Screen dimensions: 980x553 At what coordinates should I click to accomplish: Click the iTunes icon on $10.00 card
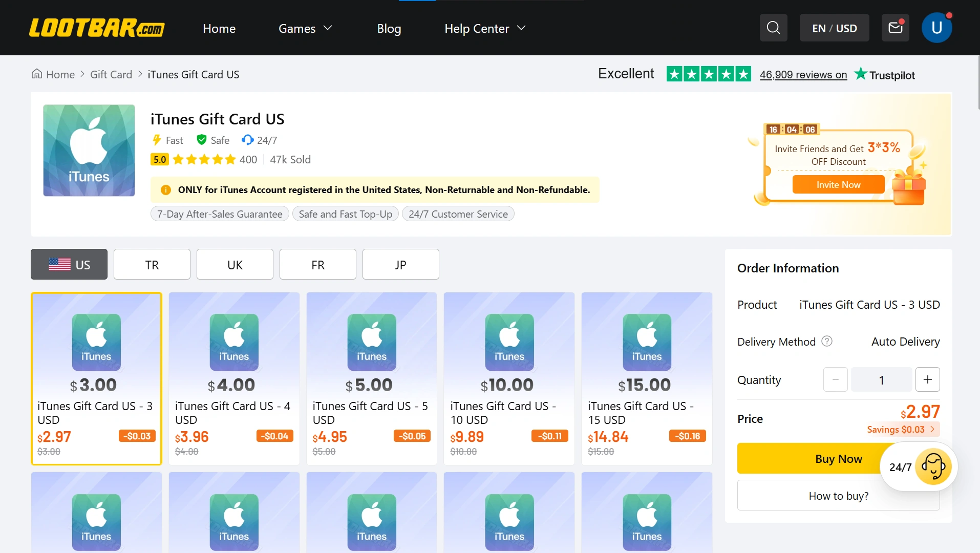coord(509,342)
